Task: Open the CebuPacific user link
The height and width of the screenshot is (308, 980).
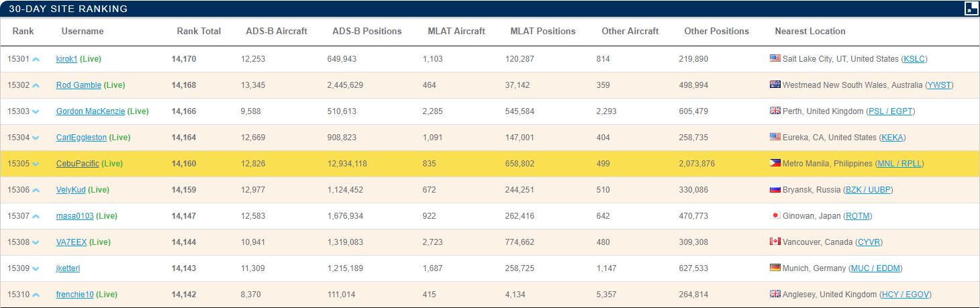Action: [77, 164]
